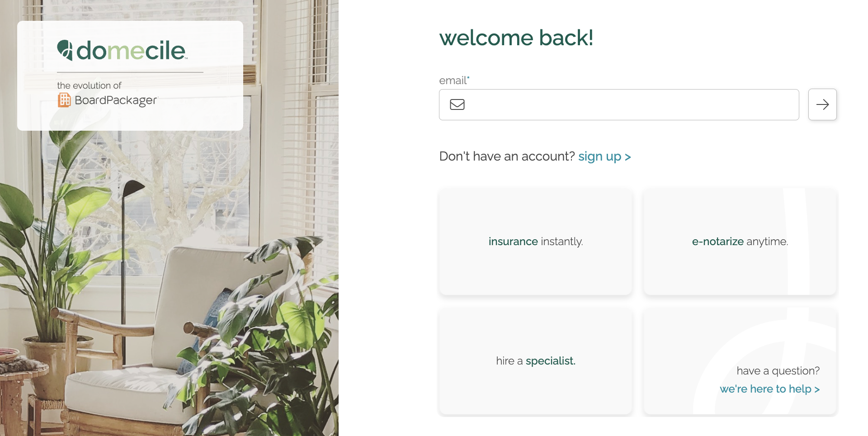Click the arrow submit button beside email
The width and height of the screenshot is (868, 436).
click(822, 104)
